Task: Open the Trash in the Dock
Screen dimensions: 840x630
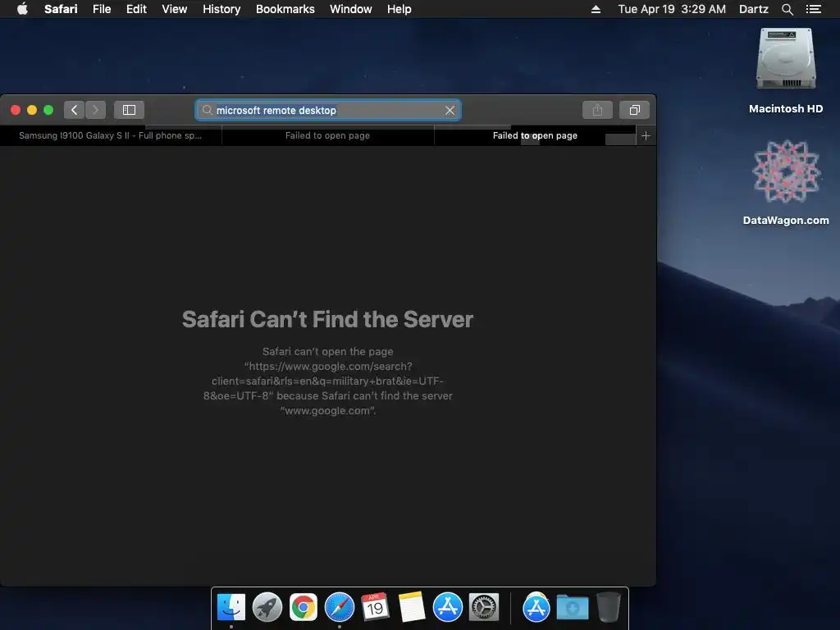Action: [x=609, y=608]
